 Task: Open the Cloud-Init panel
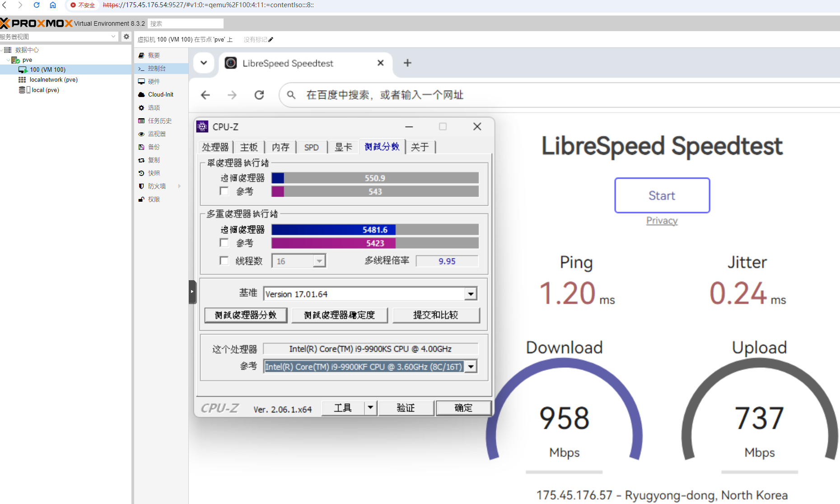point(161,95)
